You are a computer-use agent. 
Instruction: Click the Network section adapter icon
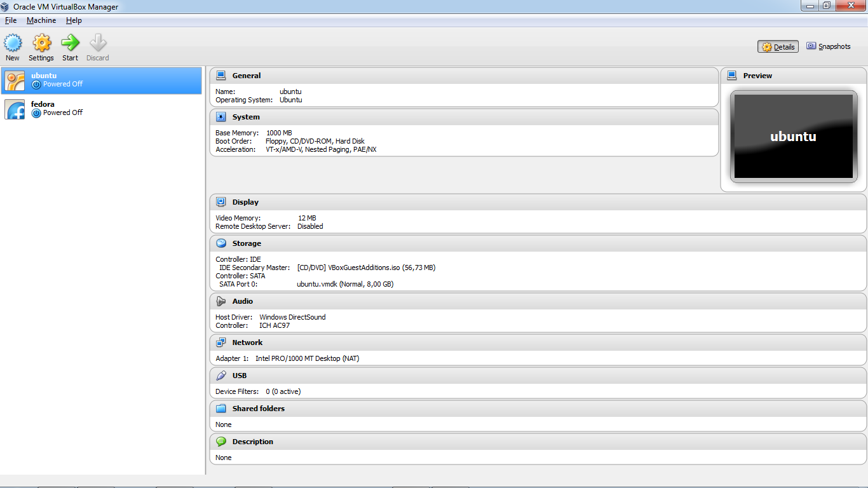(221, 342)
